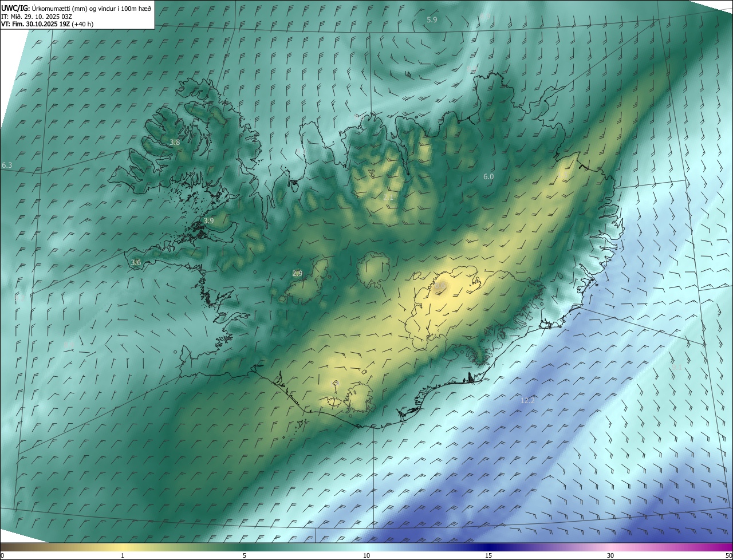This screenshot has width=733, height=560.
Task: Click the 30 tick on the color scale
Action: 610,555
